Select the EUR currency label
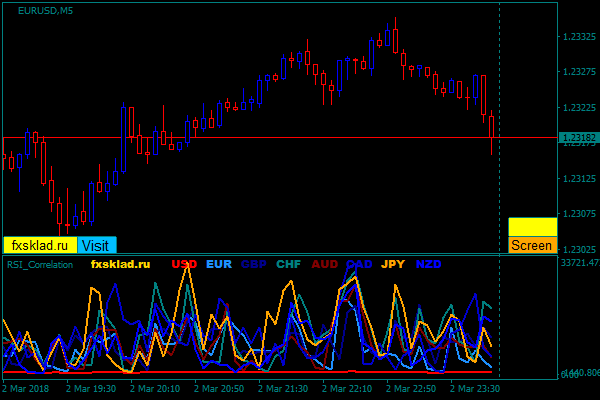 pyautogui.click(x=219, y=264)
